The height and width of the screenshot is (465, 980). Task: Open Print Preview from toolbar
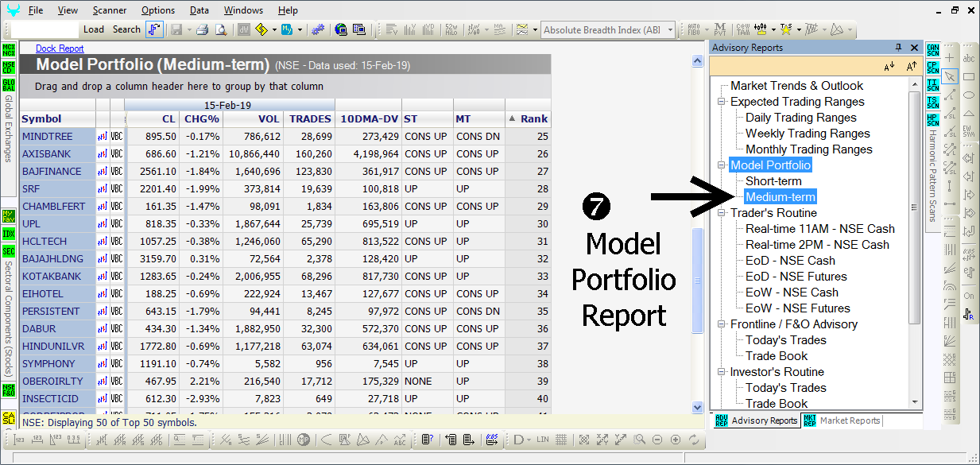point(220,29)
